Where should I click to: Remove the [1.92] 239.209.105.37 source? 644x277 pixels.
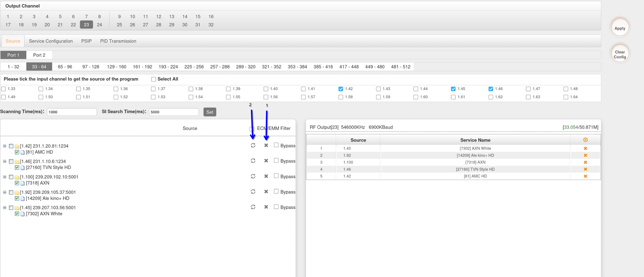coord(266,191)
